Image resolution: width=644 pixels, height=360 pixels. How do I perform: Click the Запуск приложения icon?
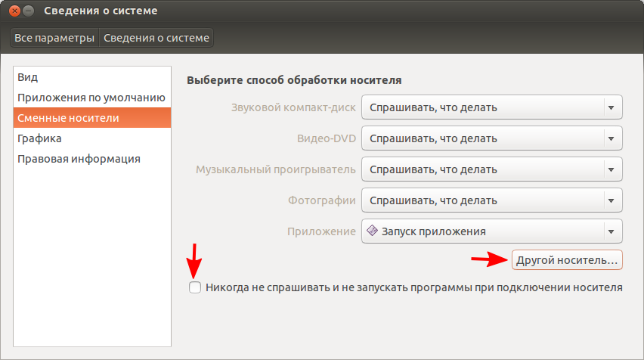(372, 231)
